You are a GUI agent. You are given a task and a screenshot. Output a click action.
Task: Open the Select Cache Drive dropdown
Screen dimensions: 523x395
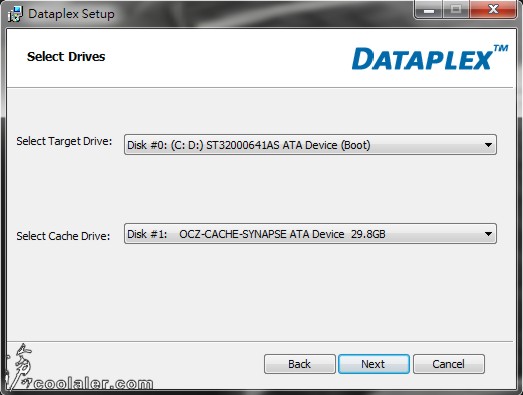310,234
